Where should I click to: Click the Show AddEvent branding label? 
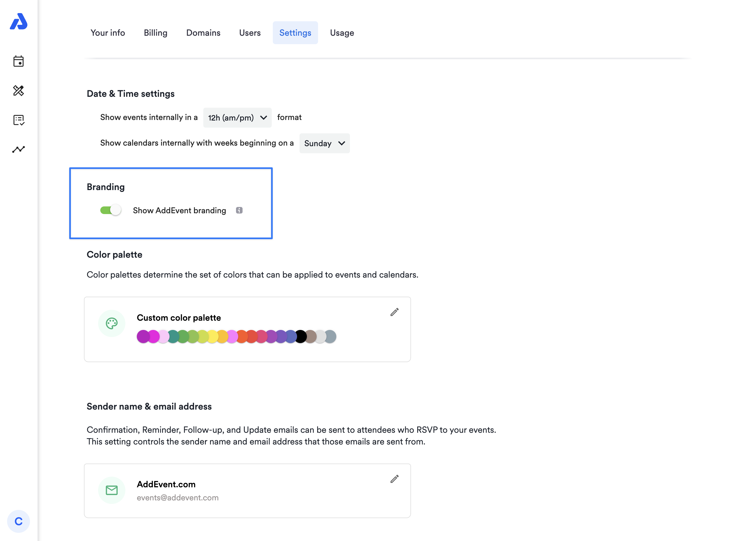click(179, 211)
